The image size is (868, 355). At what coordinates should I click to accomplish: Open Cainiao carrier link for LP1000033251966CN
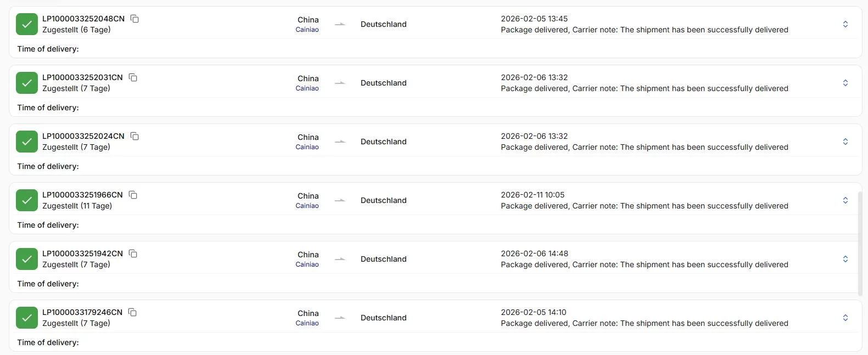[x=307, y=206]
